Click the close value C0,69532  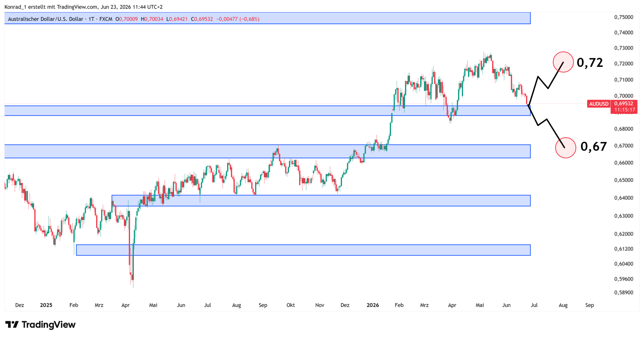click(x=202, y=19)
